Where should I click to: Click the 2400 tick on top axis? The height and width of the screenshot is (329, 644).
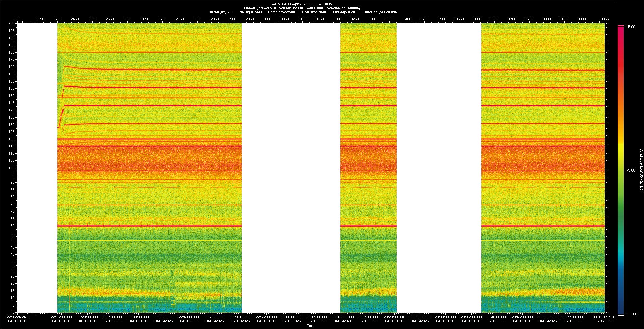[57, 19]
